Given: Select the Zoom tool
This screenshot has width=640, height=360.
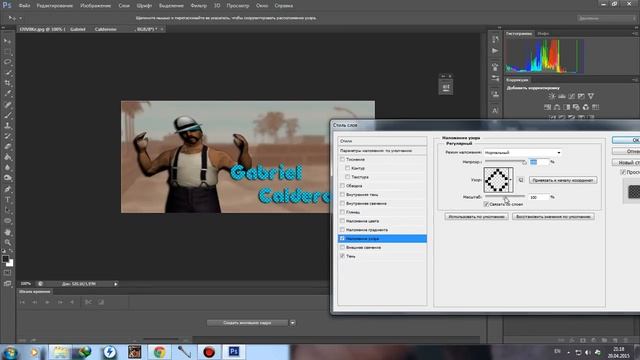Looking at the screenshot, I should [7, 242].
